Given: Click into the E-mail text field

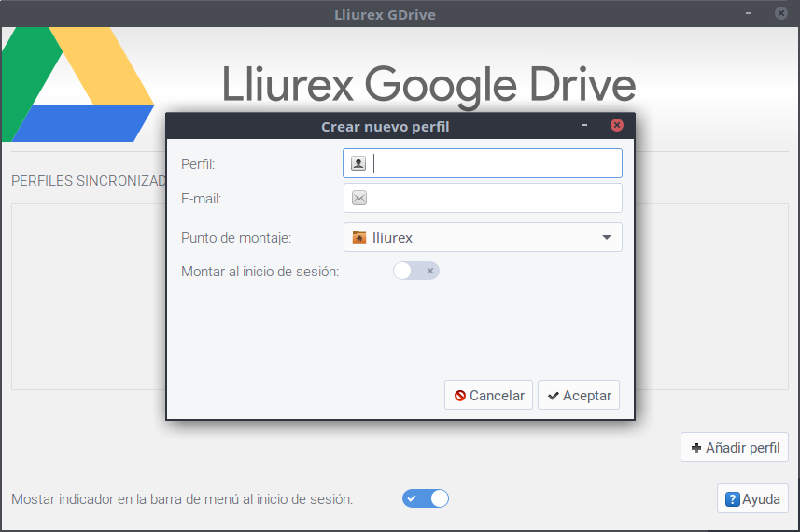Looking at the screenshot, I should tap(495, 198).
